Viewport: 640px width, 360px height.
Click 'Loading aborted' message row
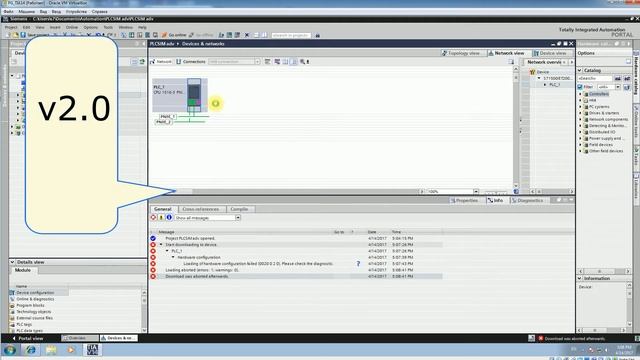(202, 270)
